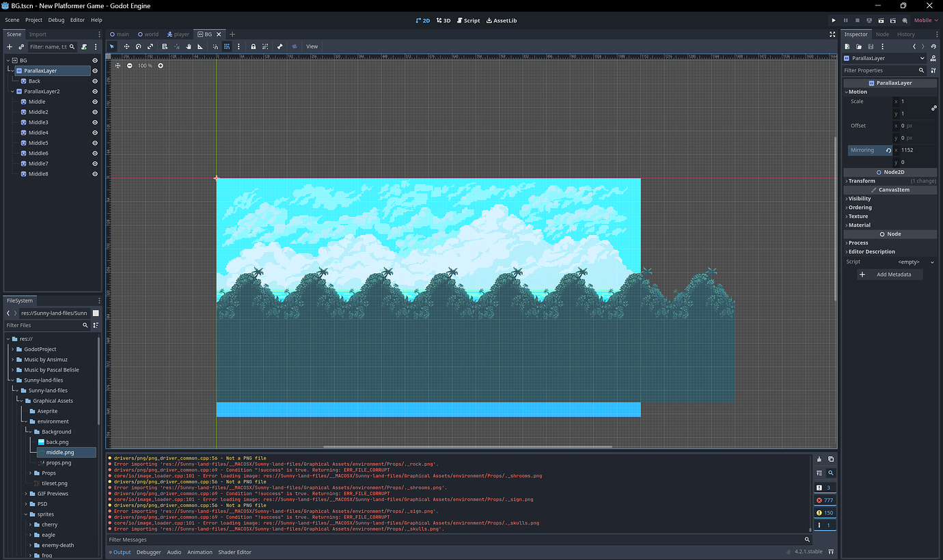943x560 pixels.
Task: Lock the selected node with the lock icon
Action: tap(254, 46)
